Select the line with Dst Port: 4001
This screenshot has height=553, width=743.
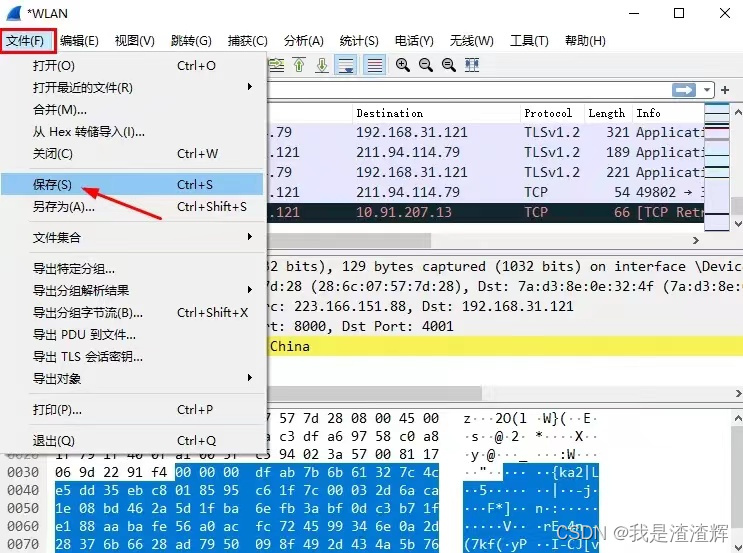tap(505, 326)
